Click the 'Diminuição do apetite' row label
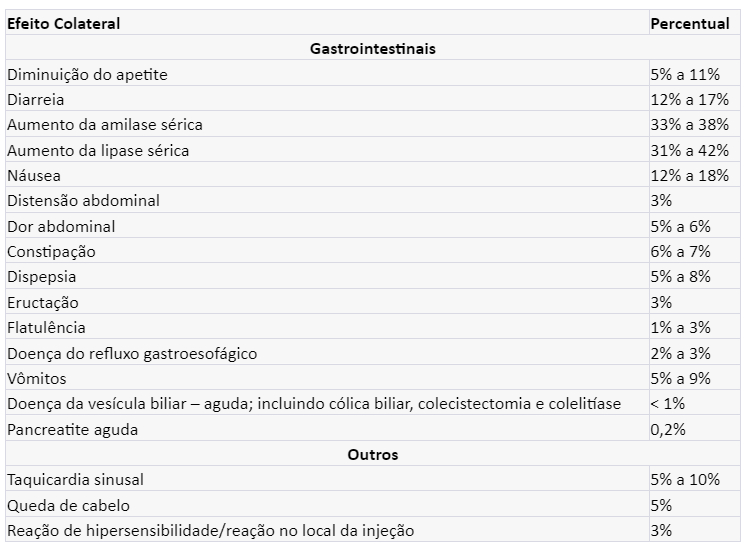749x545 pixels. 87,74
